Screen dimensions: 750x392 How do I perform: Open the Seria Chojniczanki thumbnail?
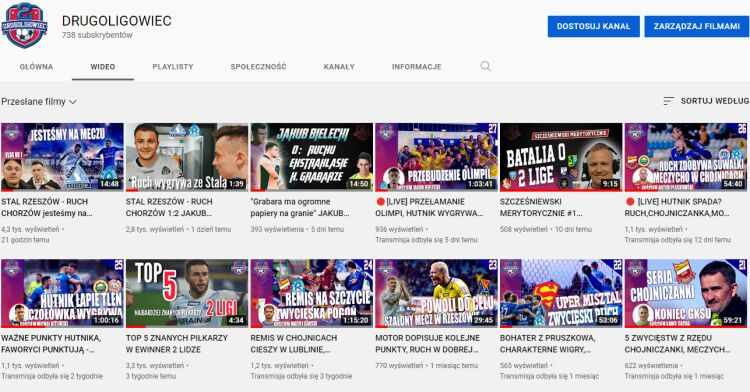[686, 293]
